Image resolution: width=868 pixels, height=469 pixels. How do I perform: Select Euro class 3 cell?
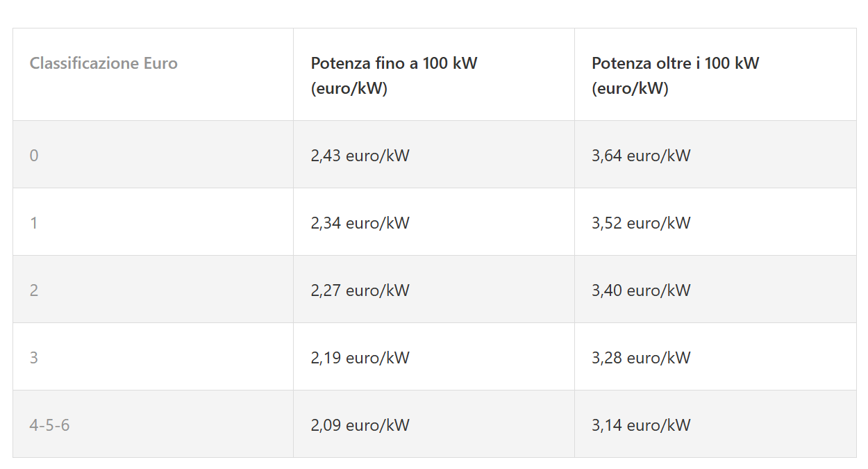[34, 358]
